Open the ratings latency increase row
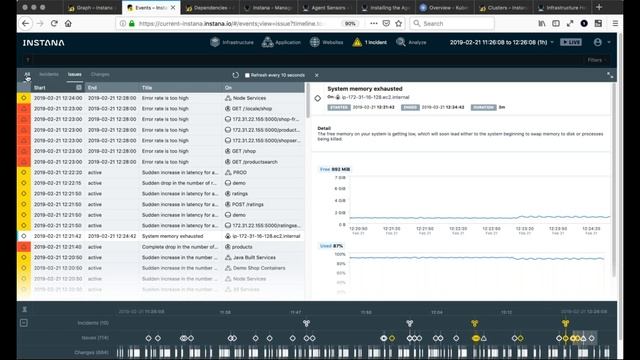The image size is (640, 360). 161,194
